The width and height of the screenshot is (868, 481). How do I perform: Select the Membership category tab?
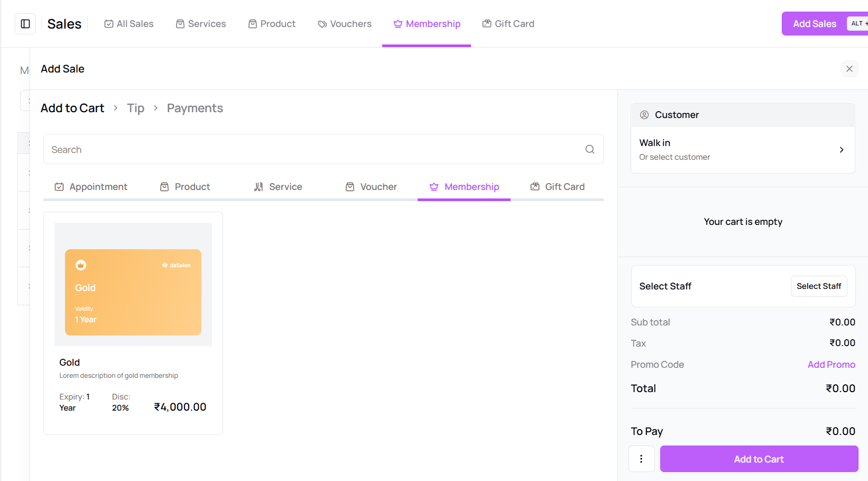coord(464,187)
